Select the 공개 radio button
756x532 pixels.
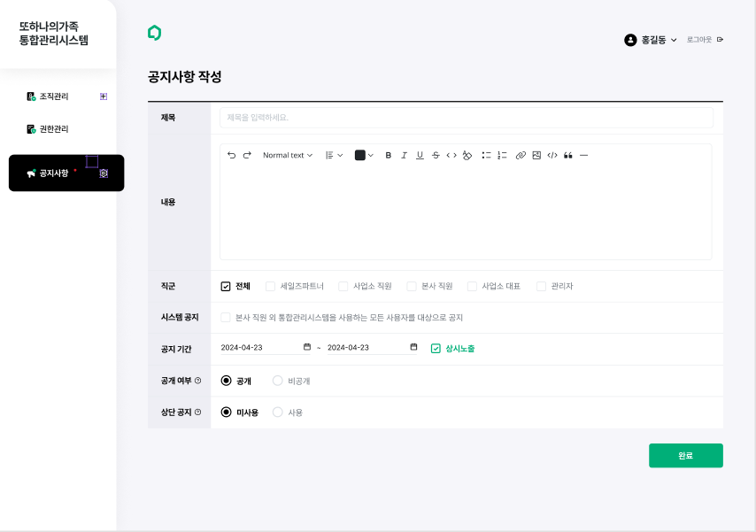click(x=226, y=381)
